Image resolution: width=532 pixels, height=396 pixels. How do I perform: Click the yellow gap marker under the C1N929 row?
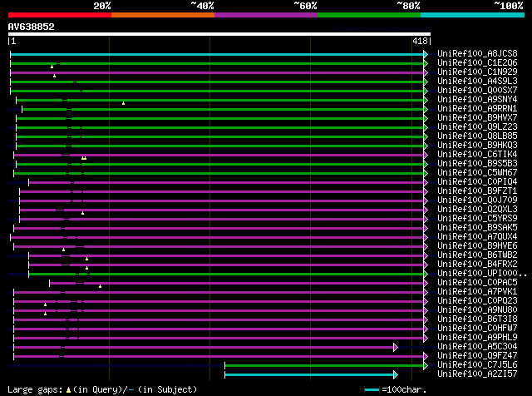pyautogui.click(x=54, y=76)
